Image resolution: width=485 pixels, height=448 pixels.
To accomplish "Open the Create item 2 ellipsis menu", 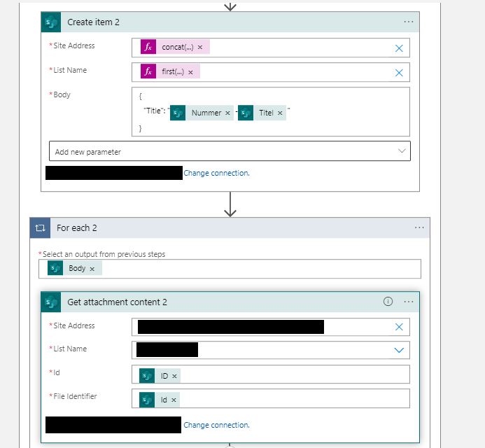I will pyautogui.click(x=408, y=22).
